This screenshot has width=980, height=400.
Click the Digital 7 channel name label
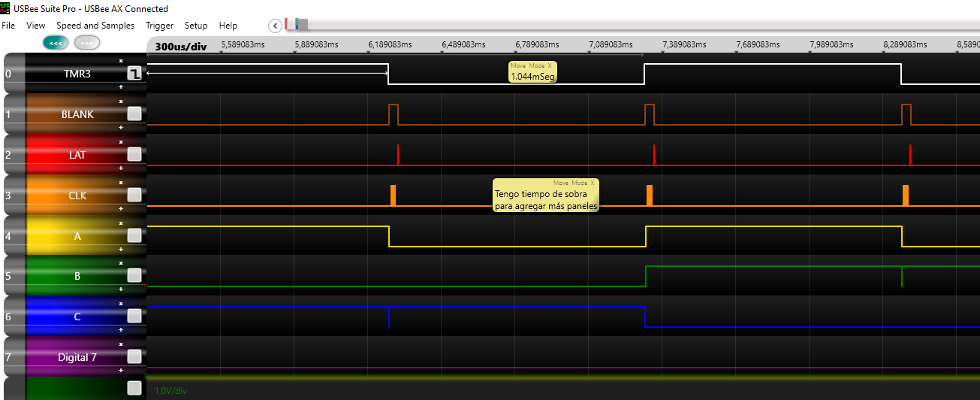(77, 357)
